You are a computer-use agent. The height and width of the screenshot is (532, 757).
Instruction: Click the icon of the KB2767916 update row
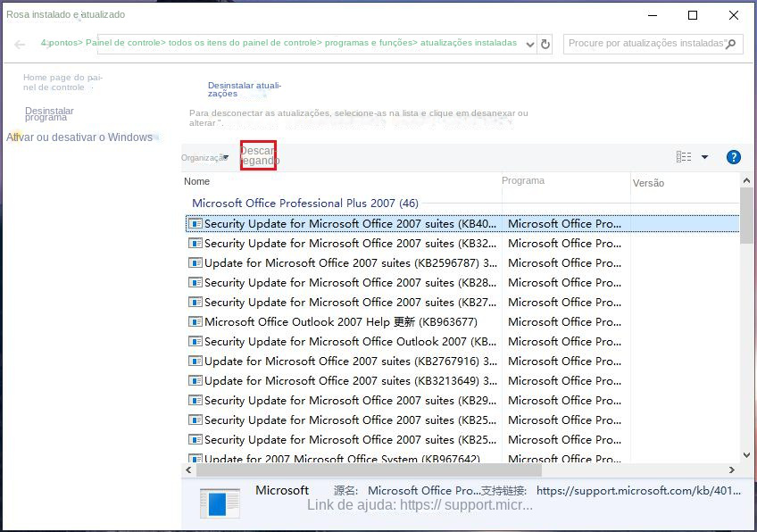tap(195, 362)
